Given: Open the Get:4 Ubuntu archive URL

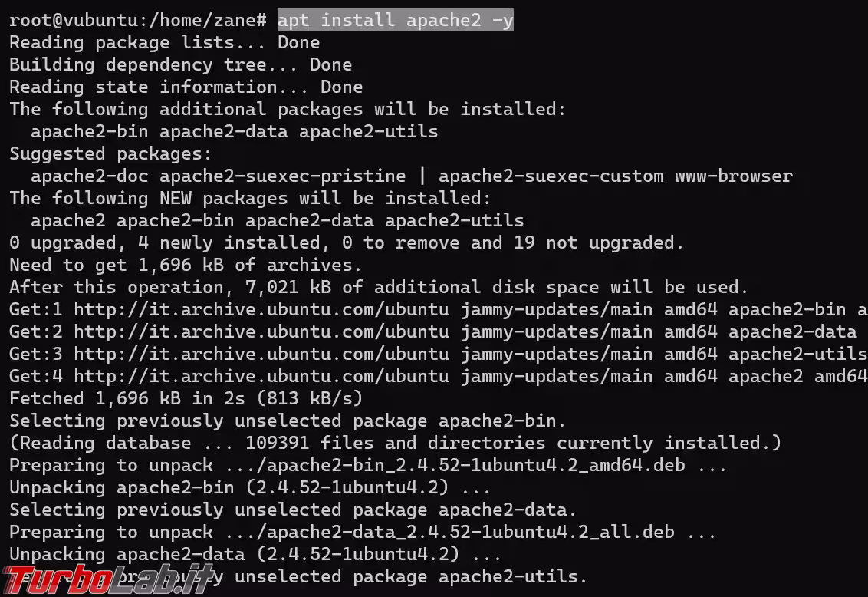Looking at the screenshot, I should (261, 377).
